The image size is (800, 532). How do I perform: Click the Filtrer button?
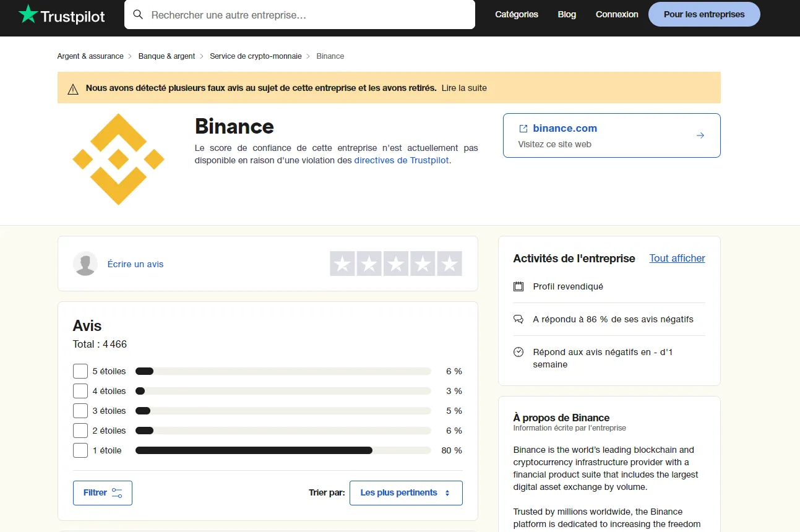[103, 493]
